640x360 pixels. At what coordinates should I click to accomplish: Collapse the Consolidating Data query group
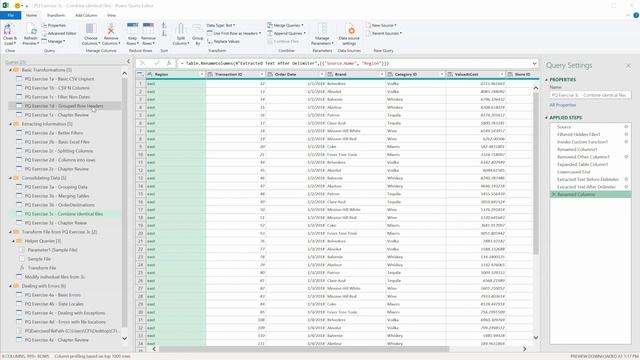pos(10,178)
